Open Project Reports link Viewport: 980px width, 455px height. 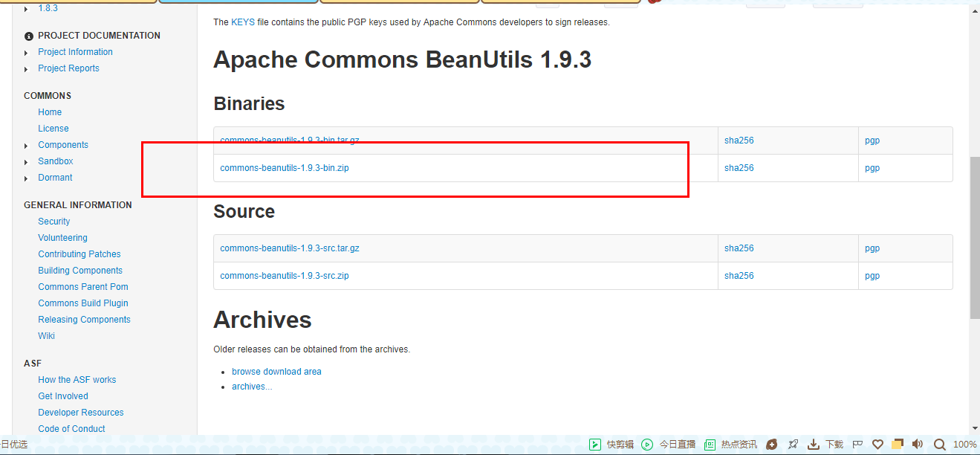[x=68, y=68]
